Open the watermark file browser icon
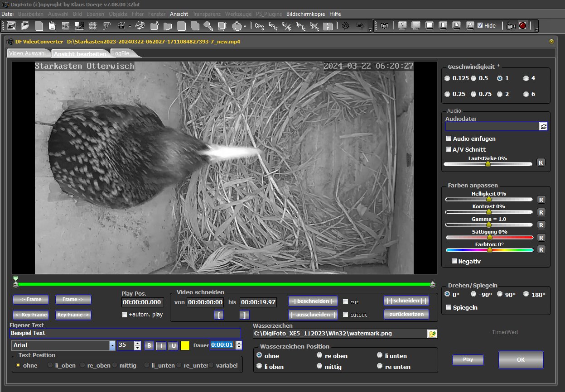Viewport: 565px width, 392px height. (x=432, y=334)
